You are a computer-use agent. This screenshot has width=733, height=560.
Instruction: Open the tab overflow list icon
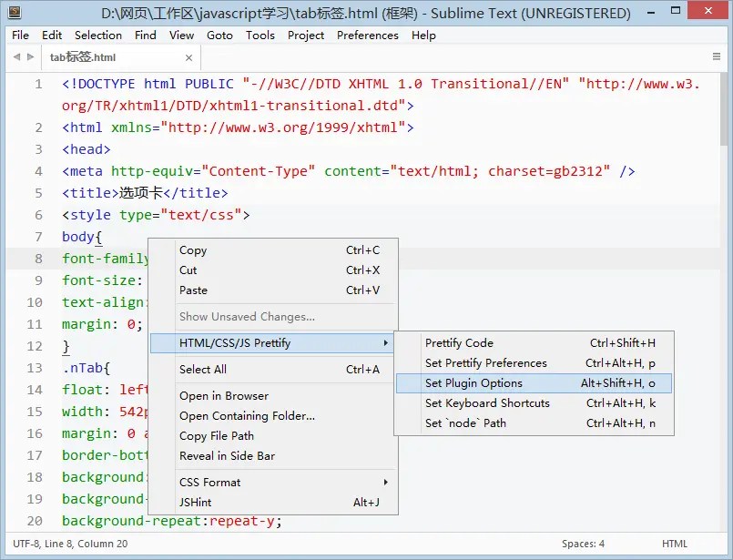pos(718,56)
